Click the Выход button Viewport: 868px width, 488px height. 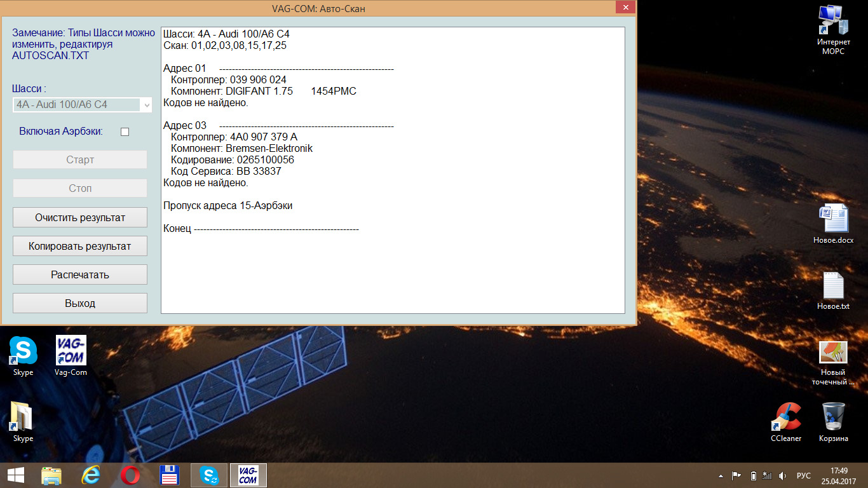pos(80,303)
